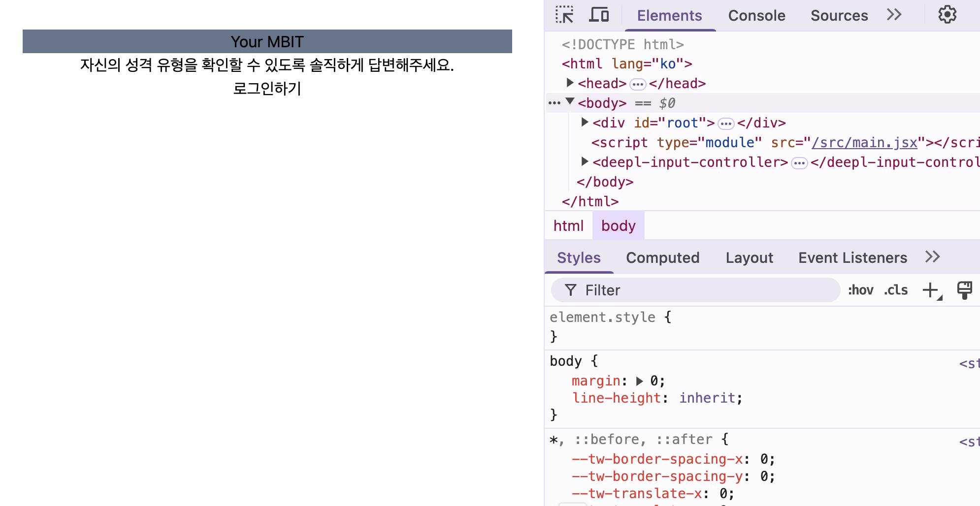Click the Korean personality prompt paragraph
The image size is (980, 506).
(267, 65)
